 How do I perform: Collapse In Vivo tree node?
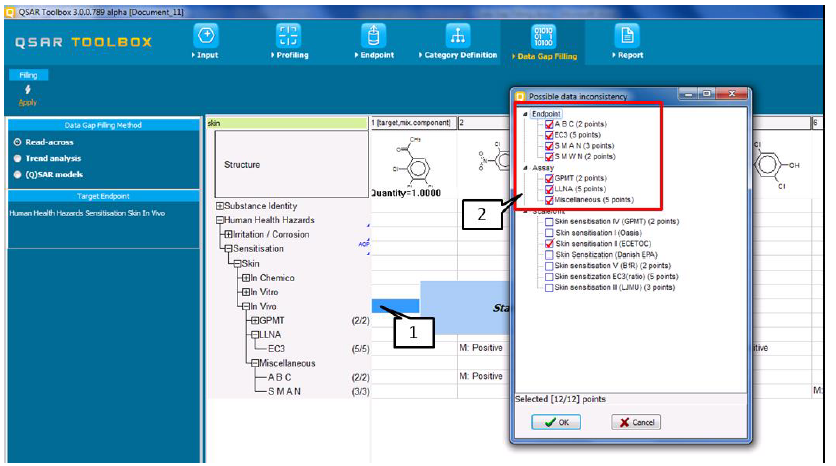tap(246, 307)
